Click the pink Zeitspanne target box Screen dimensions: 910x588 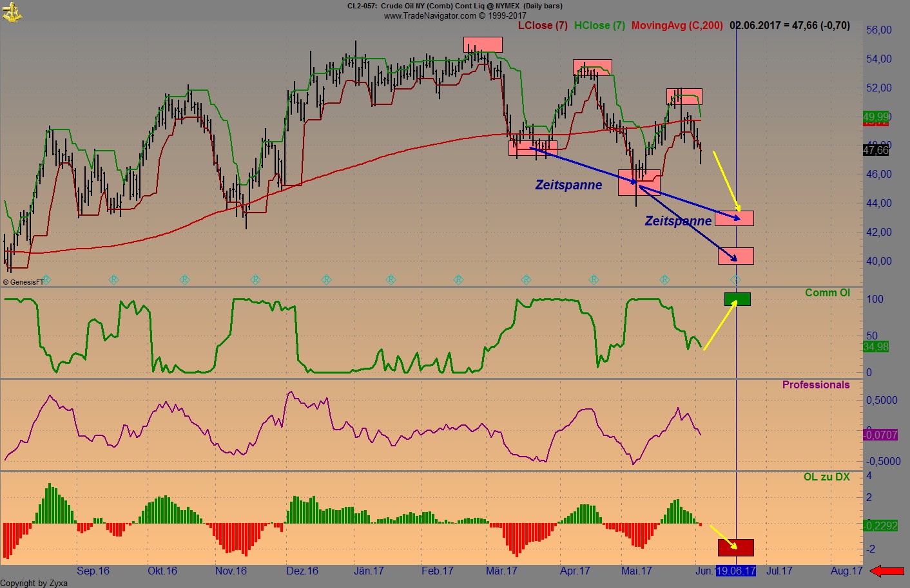point(736,219)
